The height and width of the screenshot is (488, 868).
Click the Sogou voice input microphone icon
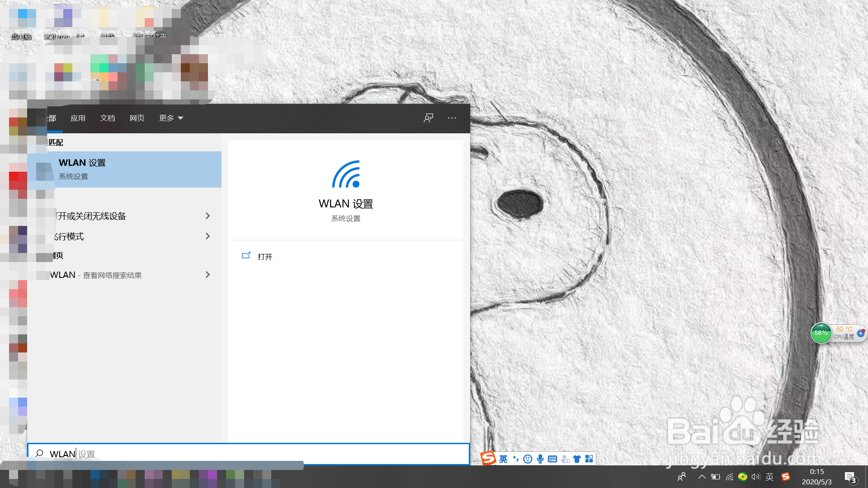[540, 459]
